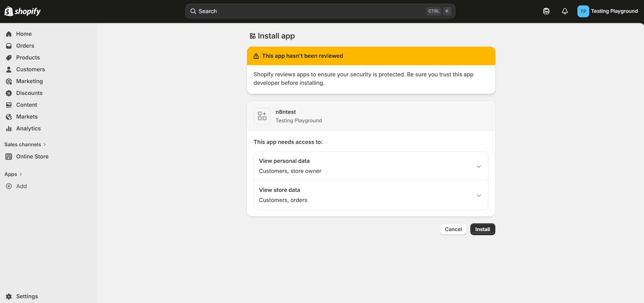Click the Home icon in sidebar
The height and width of the screenshot is (303, 644).
click(x=9, y=34)
